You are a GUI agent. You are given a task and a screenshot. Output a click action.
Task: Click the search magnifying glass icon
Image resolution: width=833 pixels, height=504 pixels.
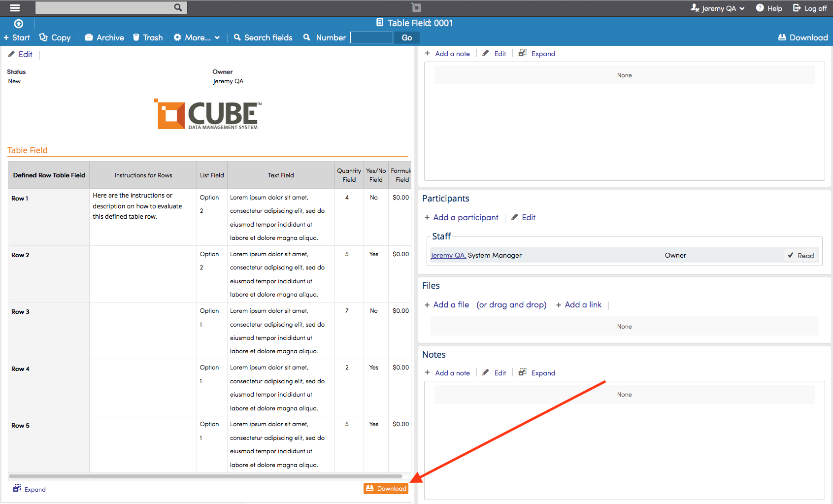(177, 7)
